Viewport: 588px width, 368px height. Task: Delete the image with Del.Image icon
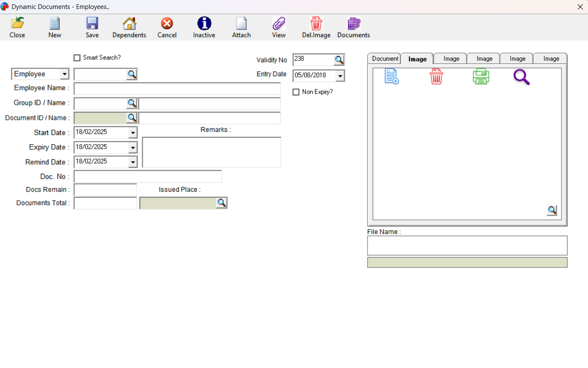(316, 27)
